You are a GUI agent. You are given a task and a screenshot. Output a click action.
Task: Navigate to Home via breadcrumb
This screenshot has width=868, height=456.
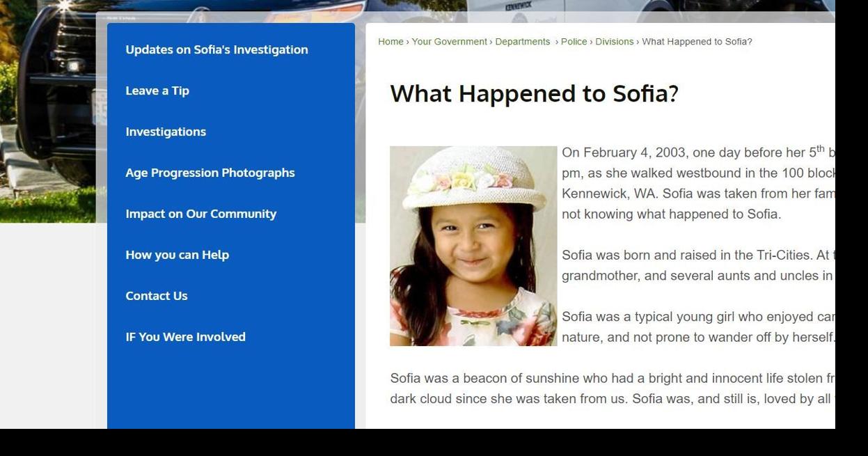coord(389,41)
